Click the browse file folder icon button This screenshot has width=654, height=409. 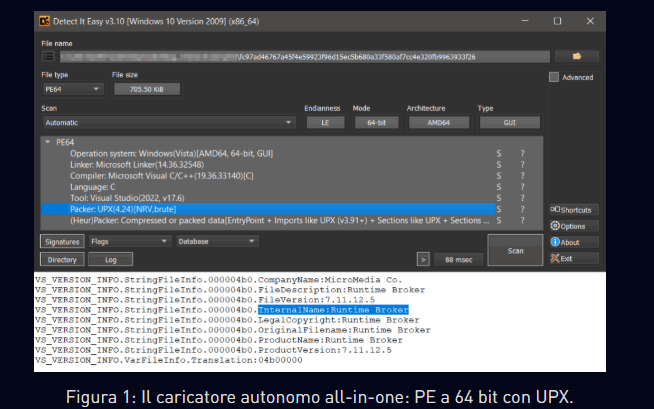click(576, 56)
